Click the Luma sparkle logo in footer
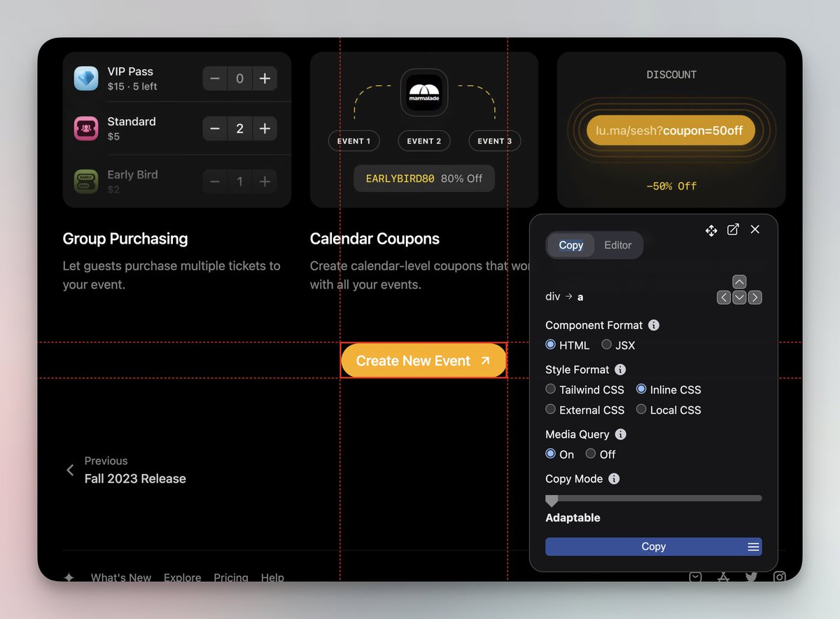The width and height of the screenshot is (840, 619). point(69,578)
